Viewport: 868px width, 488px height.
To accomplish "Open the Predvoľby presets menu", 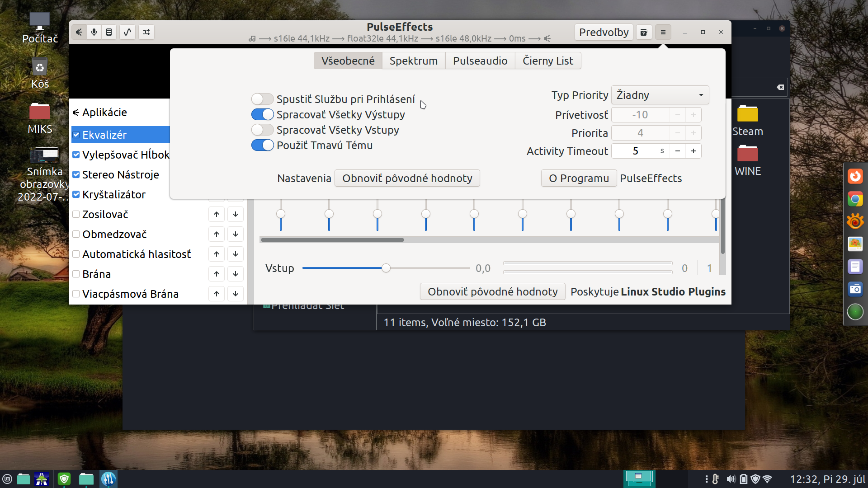I will click(604, 32).
